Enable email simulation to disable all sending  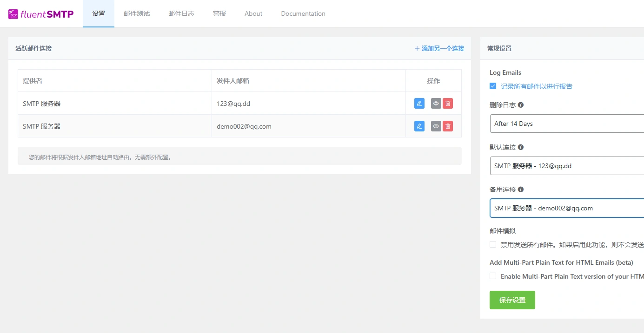[x=492, y=244]
